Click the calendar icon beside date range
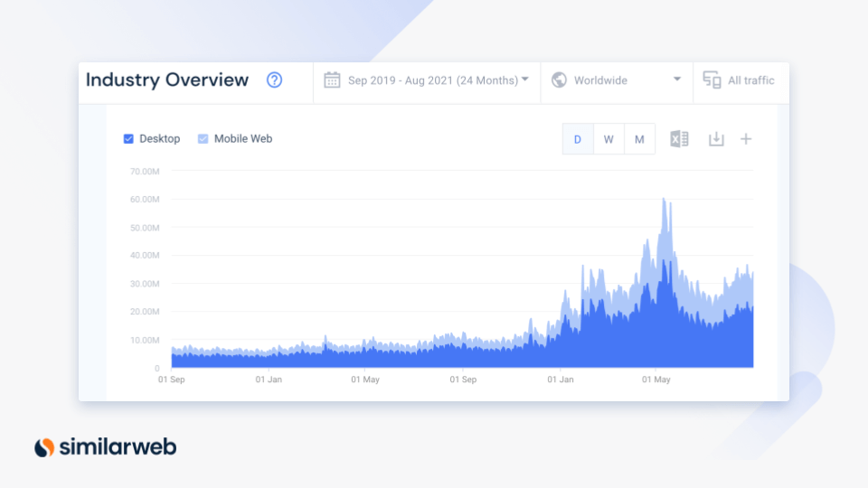868x488 pixels. coord(332,80)
